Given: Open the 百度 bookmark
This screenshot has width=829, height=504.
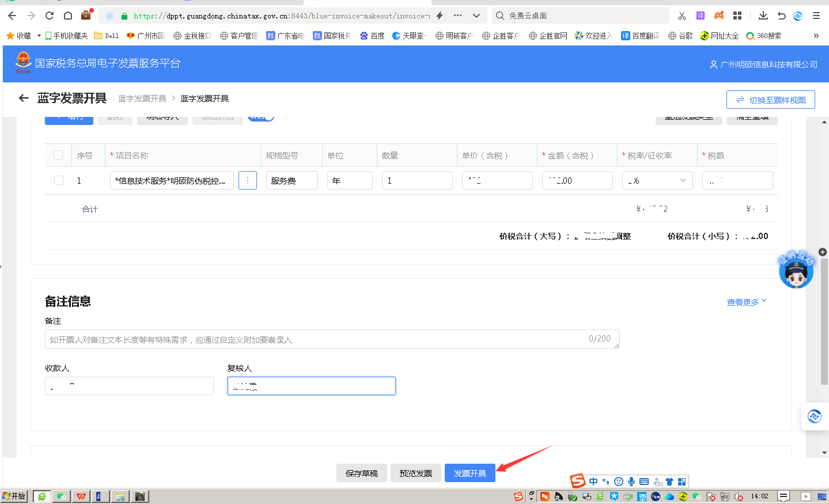Looking at the screenshot, I should tap(372, 36).
